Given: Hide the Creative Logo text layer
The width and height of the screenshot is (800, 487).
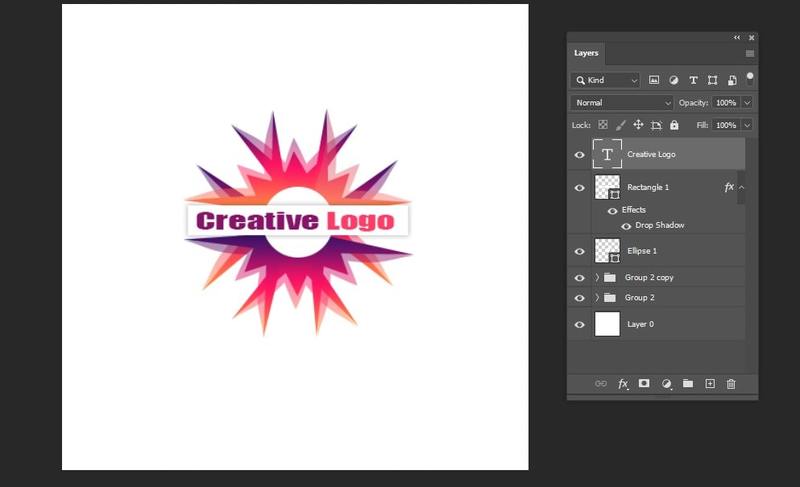Looking at the screenshot, I should (x=579, y=155).
